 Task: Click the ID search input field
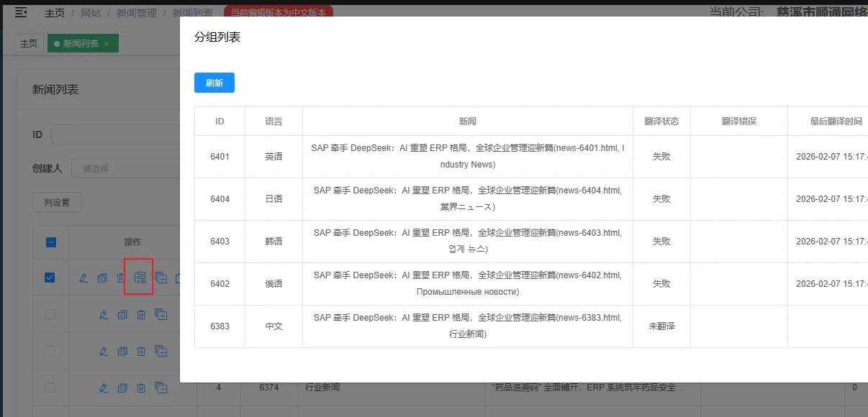[115, 134]
